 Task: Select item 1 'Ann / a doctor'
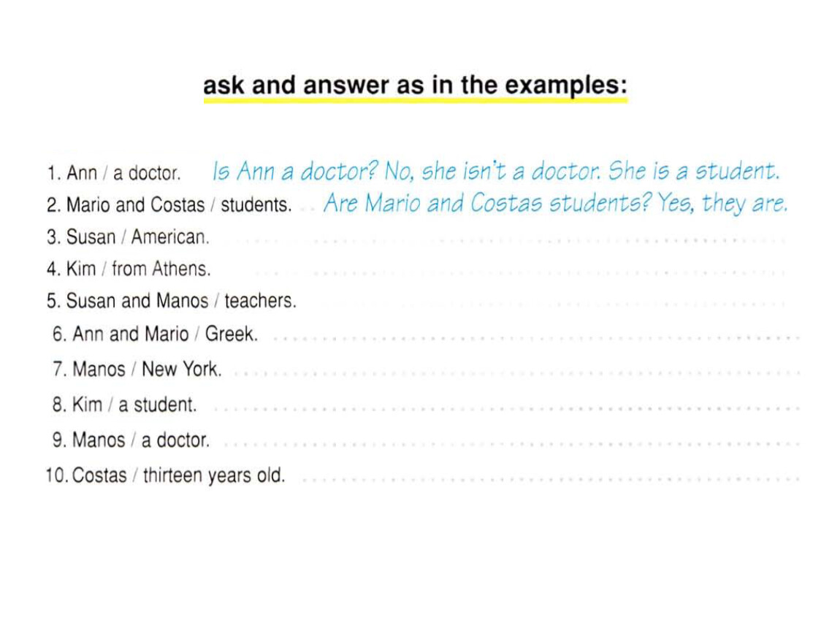pyautogui.click(x=113, y=173)
